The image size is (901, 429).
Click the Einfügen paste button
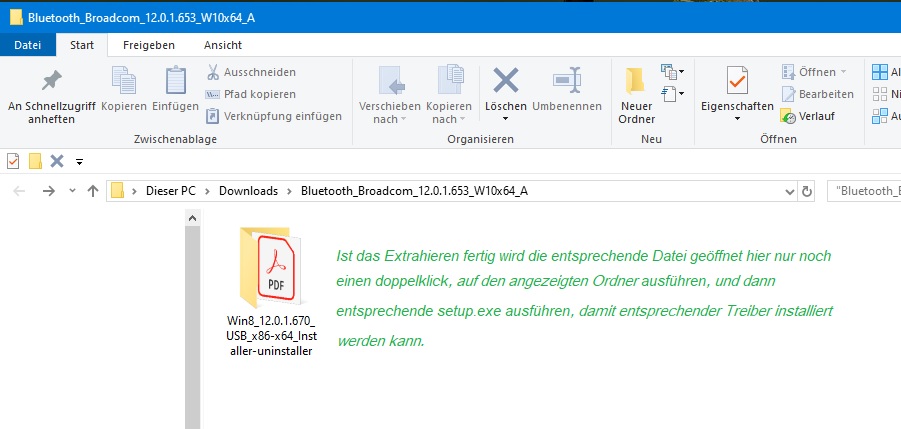click(x=175, y=90)
